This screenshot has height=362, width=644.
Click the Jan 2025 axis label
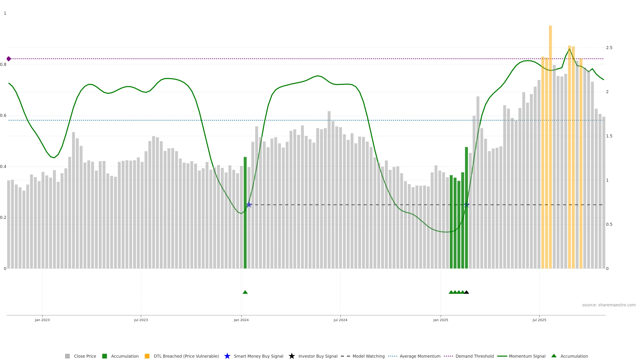tap(441, 320)
